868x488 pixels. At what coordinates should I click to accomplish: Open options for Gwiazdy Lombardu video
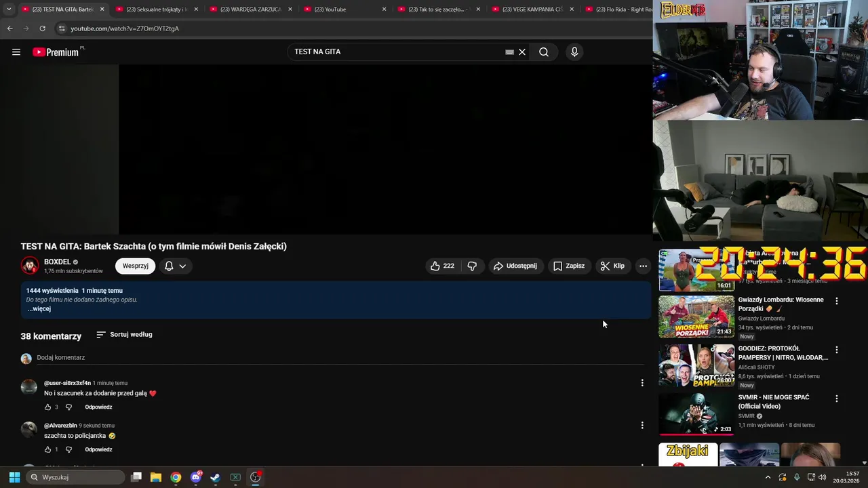click(836, 301)
